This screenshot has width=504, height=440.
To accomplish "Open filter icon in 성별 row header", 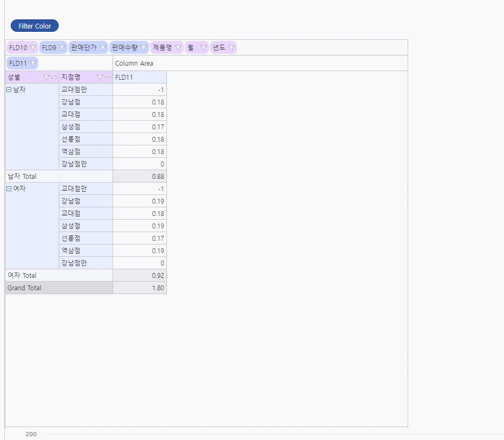I will [46, 78].
